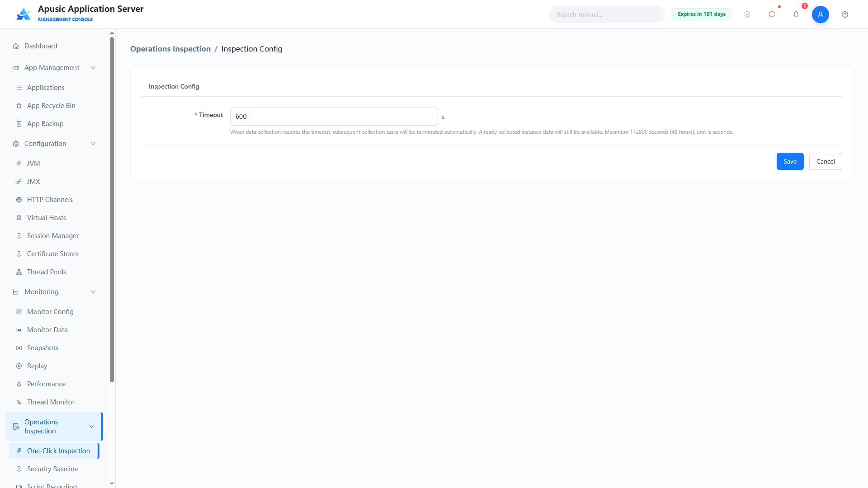The width and height of the screenshot is (868, 488).
Task: Collapse the App Management section chevron
Action: click(x=93, y=68)
